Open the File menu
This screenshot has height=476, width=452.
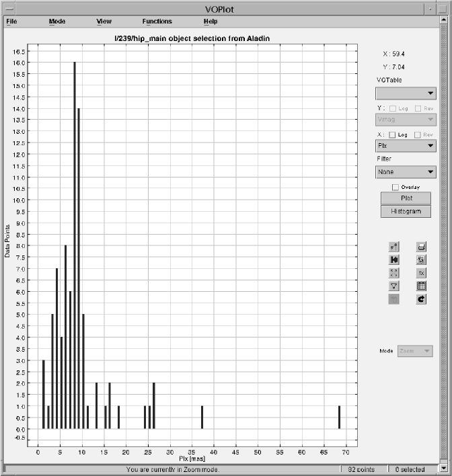coord(12,22)
